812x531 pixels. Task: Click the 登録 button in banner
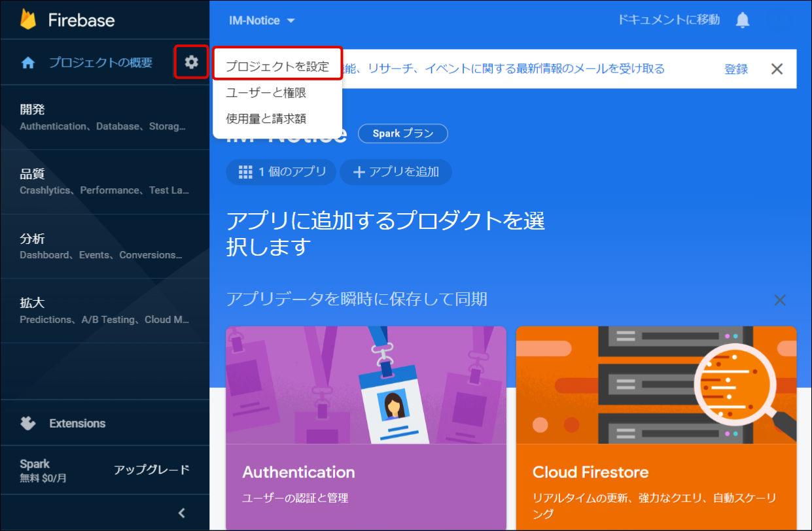(736, 69)
